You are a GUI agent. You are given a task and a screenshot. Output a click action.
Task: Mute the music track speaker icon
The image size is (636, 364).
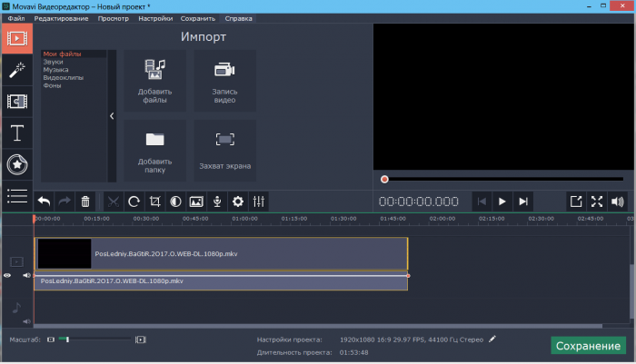click(26, 320)
